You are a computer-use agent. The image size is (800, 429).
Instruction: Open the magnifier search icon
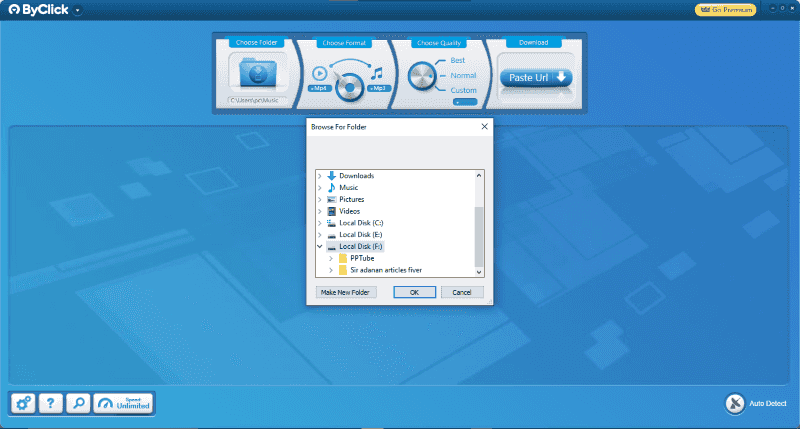point(78,403)
